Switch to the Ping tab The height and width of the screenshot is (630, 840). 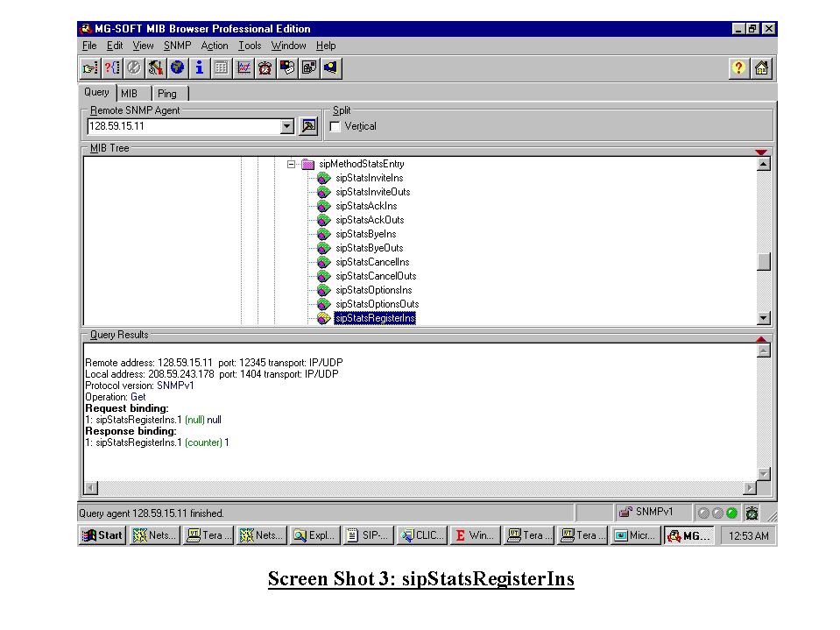(167, 94)
